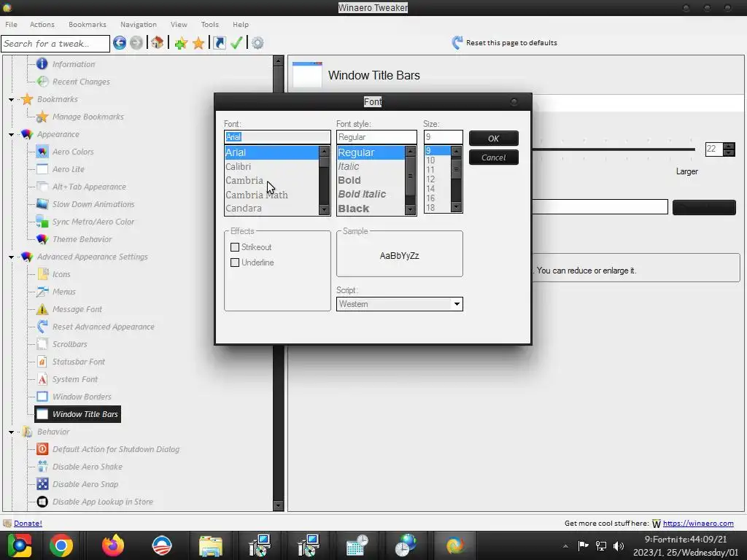Open Firefox from the taskbar
747x560 pixels.
pos(113,545)
